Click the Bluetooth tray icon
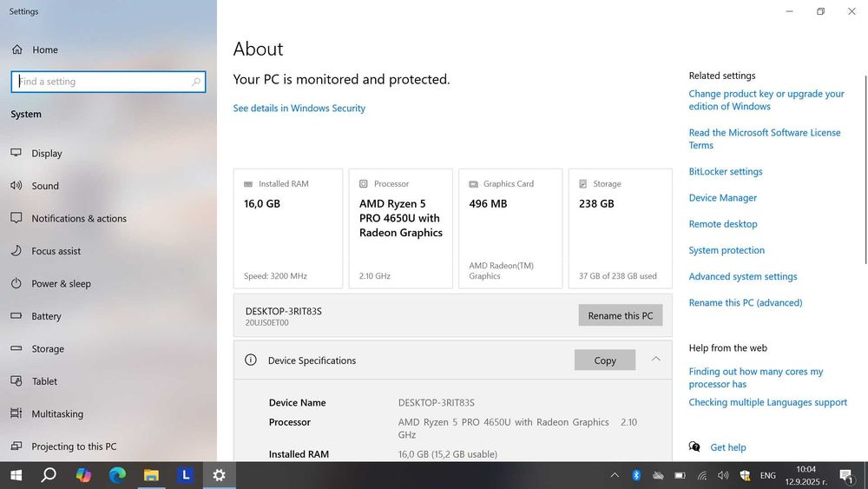This screenshot has height=489, width=868. (x=636, y=475)
